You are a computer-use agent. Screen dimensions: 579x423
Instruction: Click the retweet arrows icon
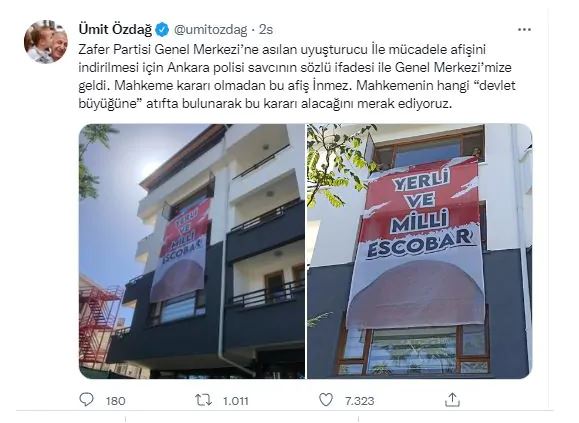tap(203, 400)
